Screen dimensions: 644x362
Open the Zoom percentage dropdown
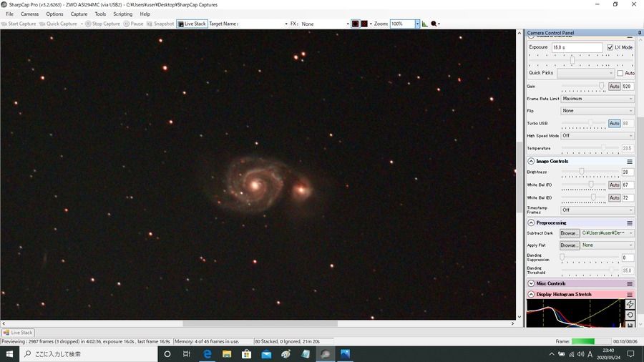pyautogui.click(x=417, y=24)
